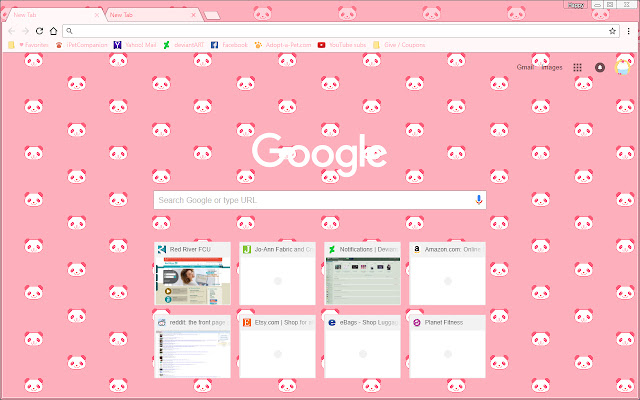Screen dimensions: 640x400
Task: Go to the home page icon
Action: pyautogui.click(x=53, y=31)
